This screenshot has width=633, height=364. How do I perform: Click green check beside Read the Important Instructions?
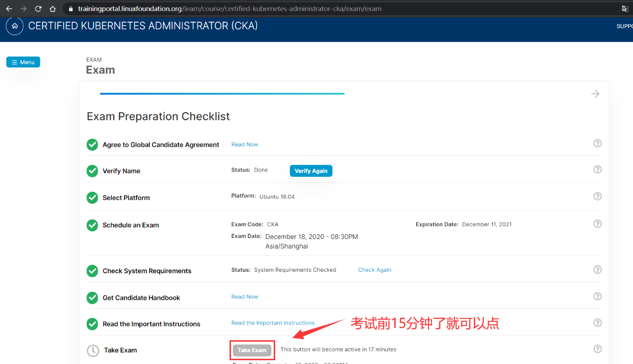click(92, 324)
